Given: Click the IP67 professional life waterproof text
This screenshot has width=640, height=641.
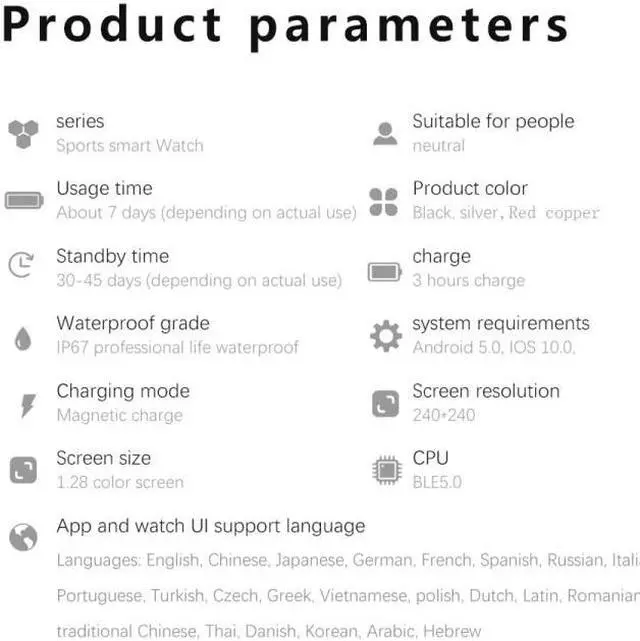Looking at the screenshot, I should 177,348.
